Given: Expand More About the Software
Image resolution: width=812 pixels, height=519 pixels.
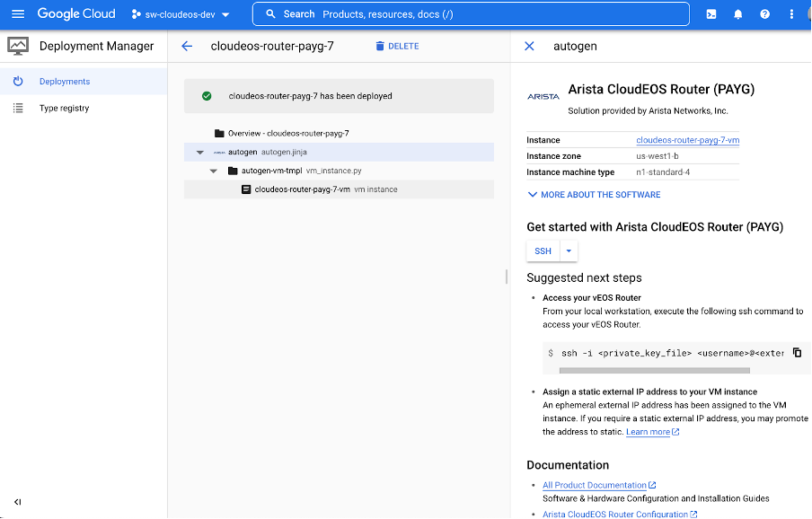Looking at the screenshot, I should coord(594,195).
